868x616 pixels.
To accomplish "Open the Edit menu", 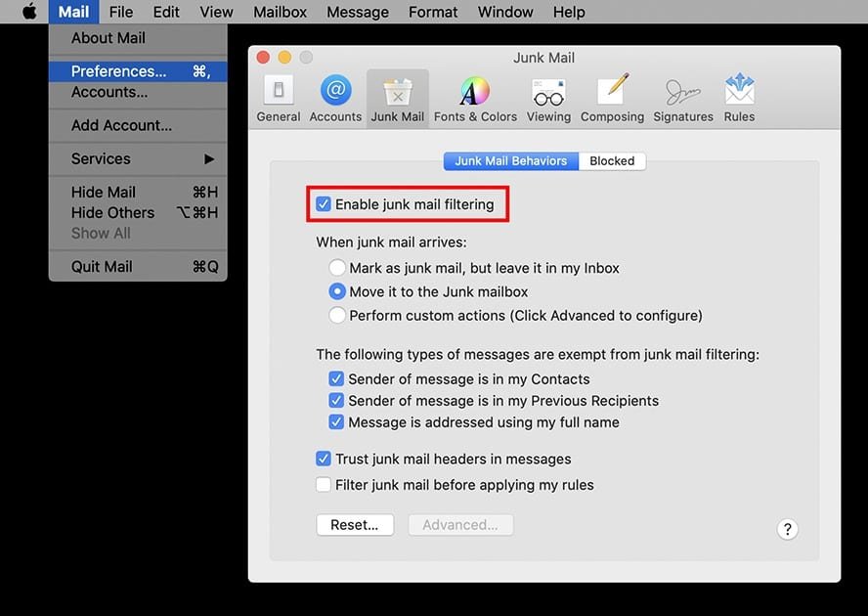I will pyautogui.click(x=166, y=12).
